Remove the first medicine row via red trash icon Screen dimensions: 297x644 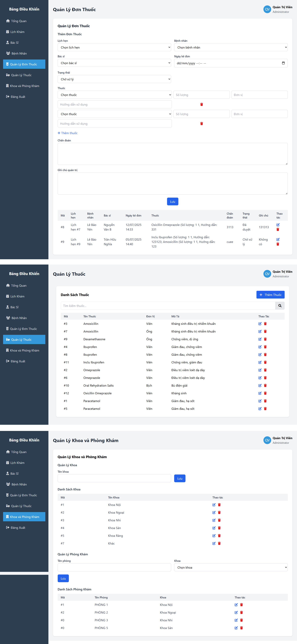(x=201, y=104)
